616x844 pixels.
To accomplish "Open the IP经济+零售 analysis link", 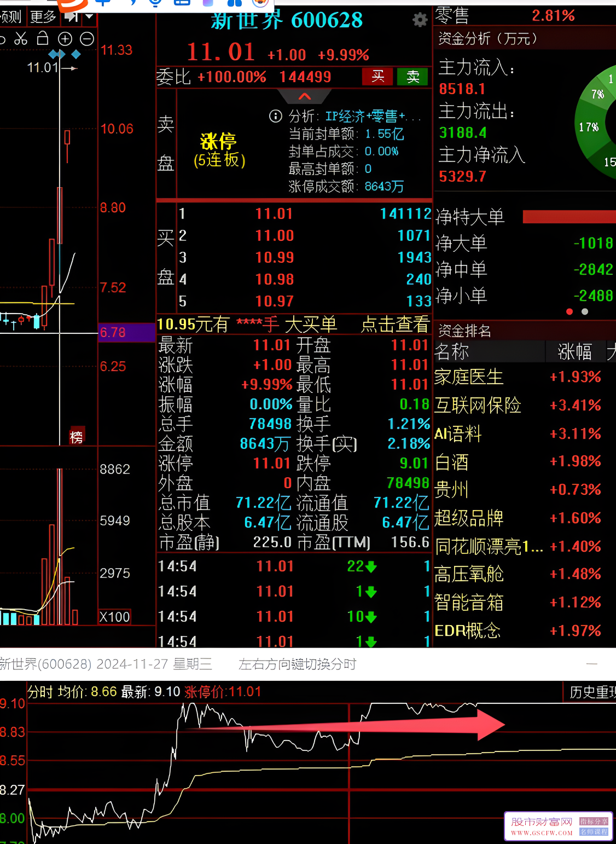I will coord(374,116).
